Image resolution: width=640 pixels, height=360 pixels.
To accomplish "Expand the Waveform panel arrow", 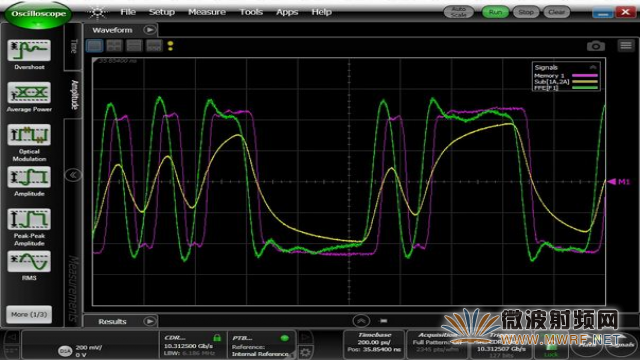I will [150, 30].
